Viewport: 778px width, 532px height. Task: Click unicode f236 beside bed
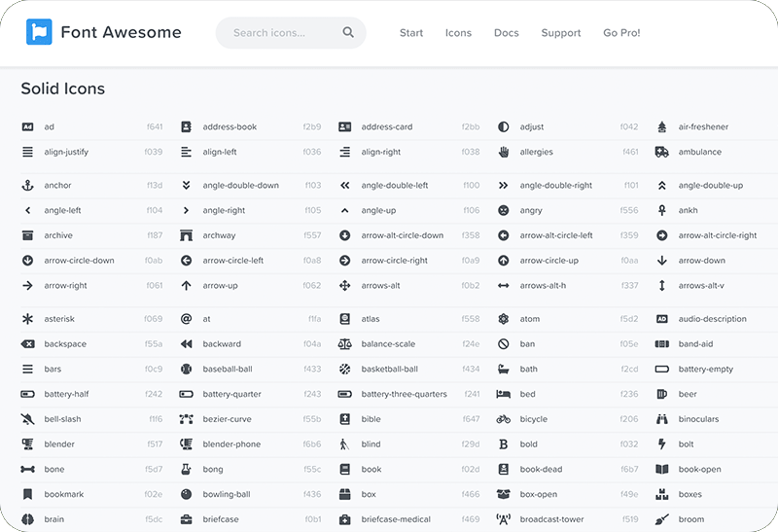point(628,394)
